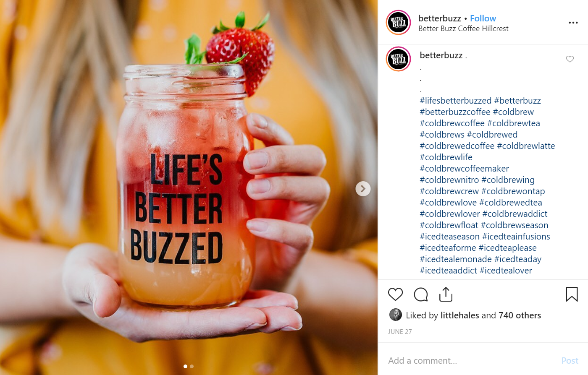Save the post with the bookmark icon

(x=572, y=294)
